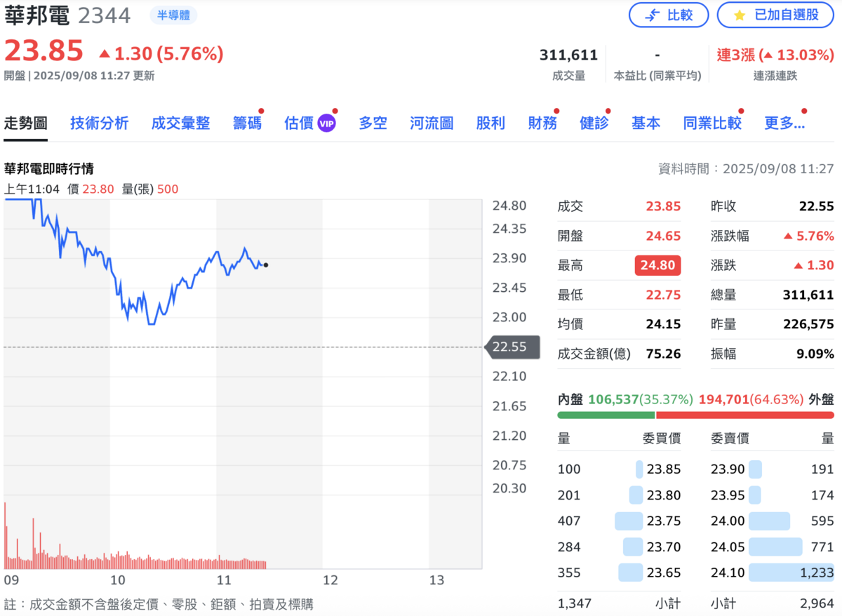842x616 pixels.
Task: Click the 振幅 value 9.09%
Action: pos(815,354)
